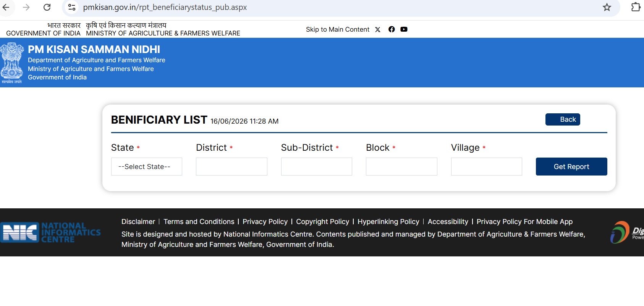Click the PM KISAN SAMMAN NIDHI heading
This screenshot has width=644, height=306.
[94, 50]
